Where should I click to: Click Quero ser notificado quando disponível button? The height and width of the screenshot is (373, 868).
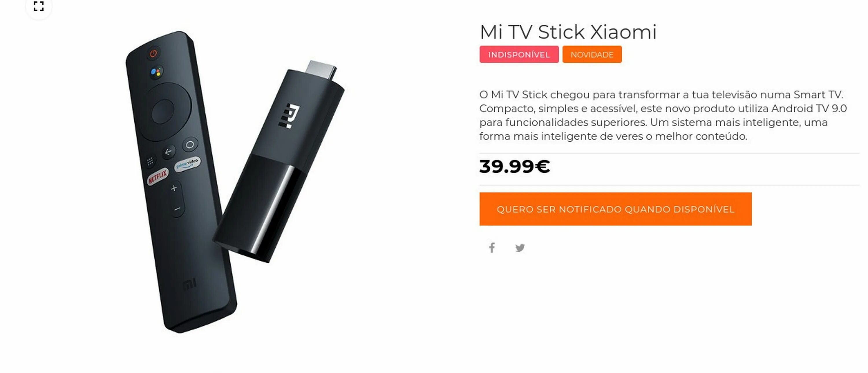(615, 209)
